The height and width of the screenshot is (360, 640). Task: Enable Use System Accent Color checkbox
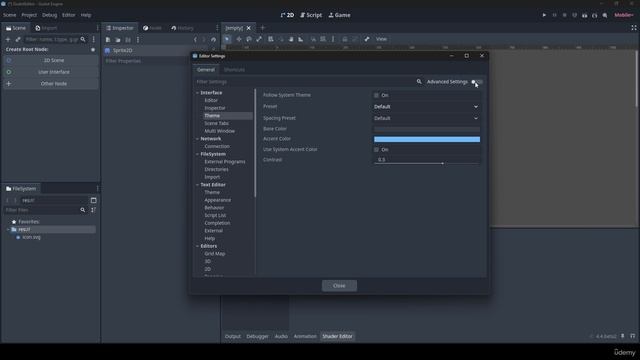[376, 149]
